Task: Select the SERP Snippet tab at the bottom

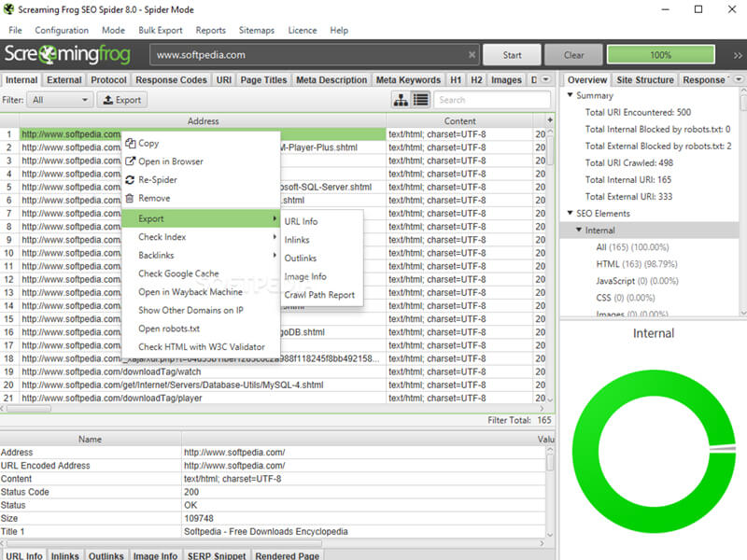Action: pyautogui.click(x=217, y=555)
